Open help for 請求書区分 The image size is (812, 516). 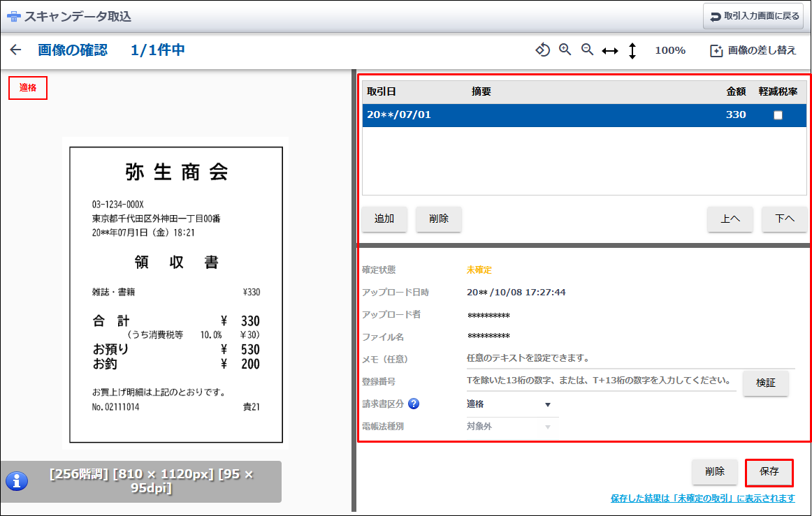(x=414, y=404)
